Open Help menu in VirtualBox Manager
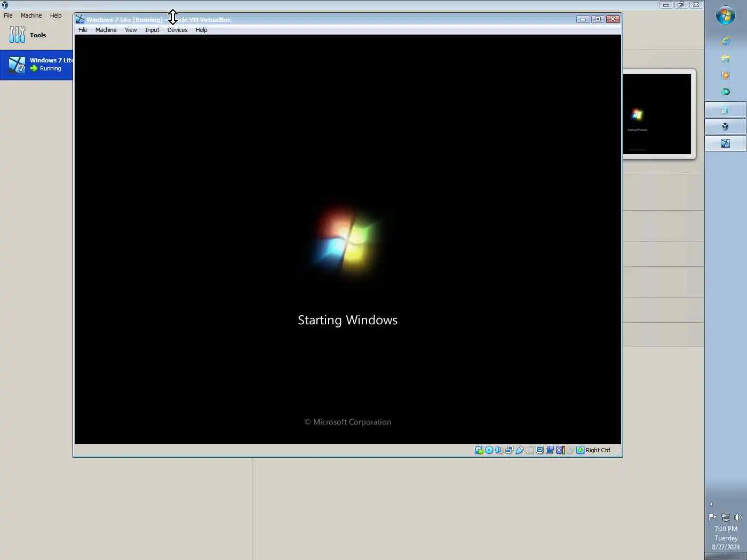The width and height of the screenshot is (747, 560). click(55, 15)
